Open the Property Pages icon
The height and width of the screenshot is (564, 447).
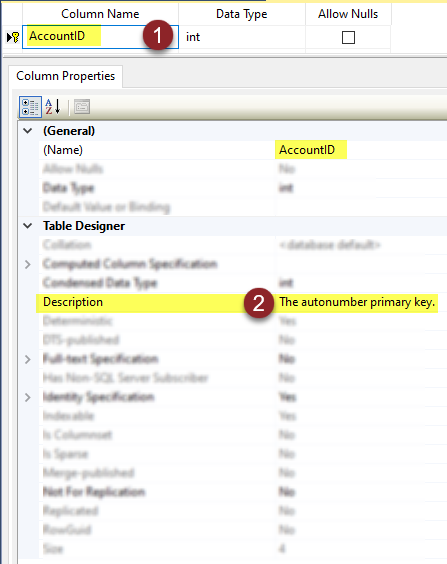(x=82, y=107)
